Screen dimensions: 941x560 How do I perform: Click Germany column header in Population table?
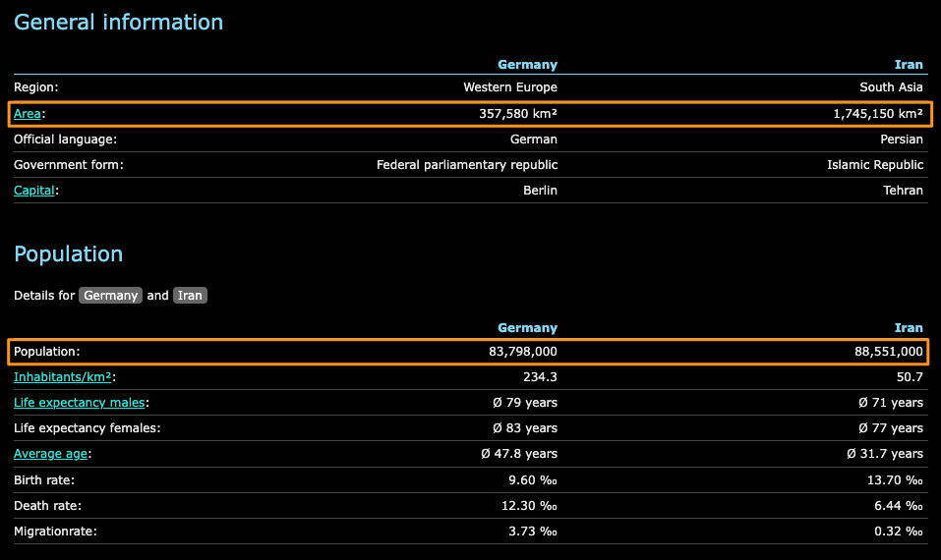pos(527,328)
